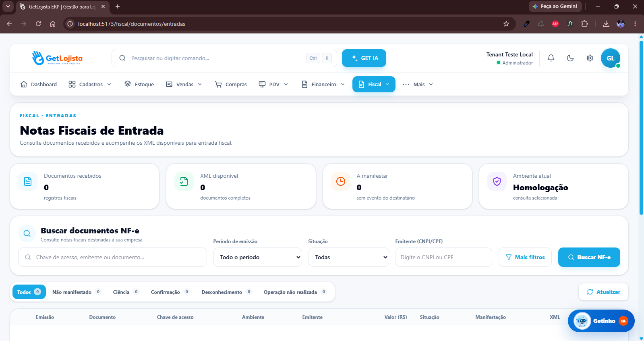Click the A manifestar clock icon
The height and width of the screenshot is (341, 644).
point(341,181)
